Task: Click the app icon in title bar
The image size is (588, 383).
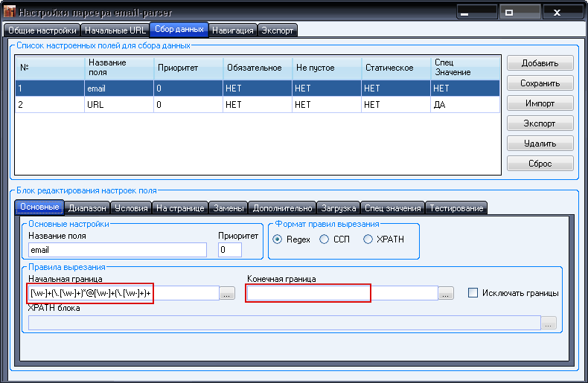Action: [x=10, y=13]
